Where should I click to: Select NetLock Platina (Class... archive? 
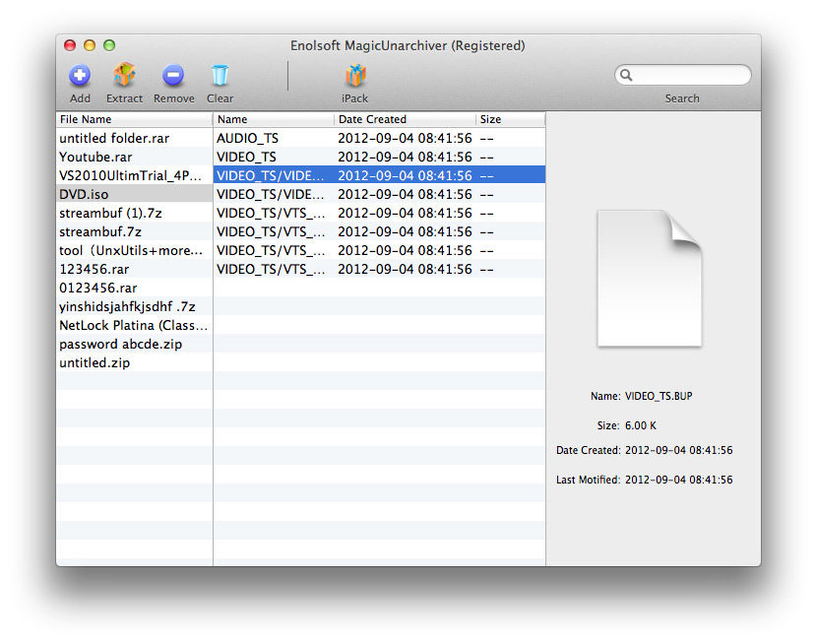[x=135, y=326]
